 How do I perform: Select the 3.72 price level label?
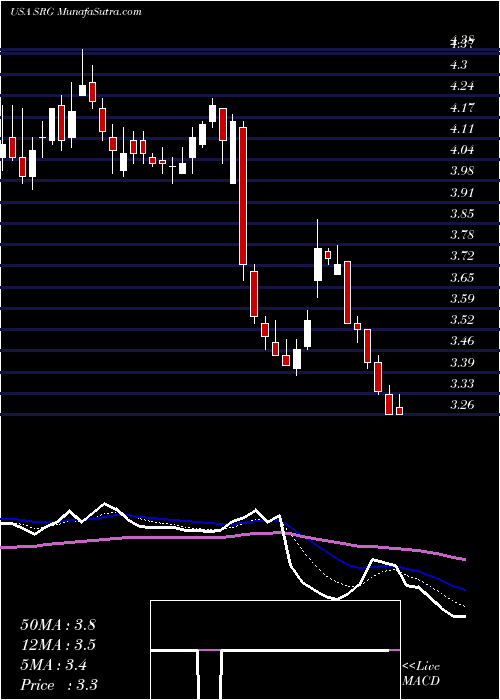(x=462, y=256)
